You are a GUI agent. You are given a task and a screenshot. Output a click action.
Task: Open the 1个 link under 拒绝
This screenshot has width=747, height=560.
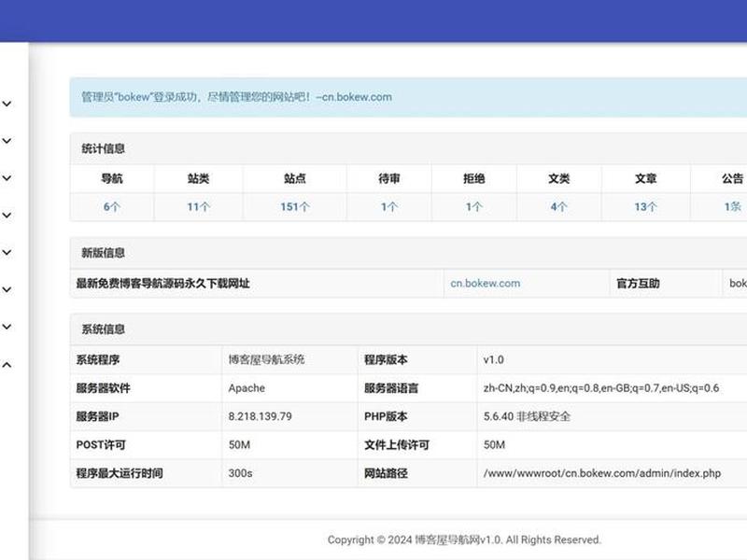click(474, 206)
